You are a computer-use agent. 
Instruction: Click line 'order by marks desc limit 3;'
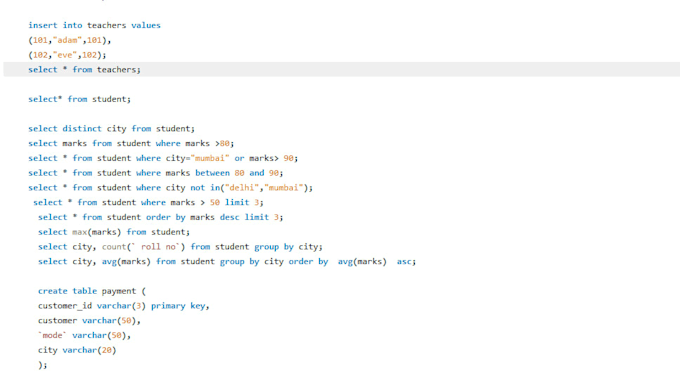[x=160, y=217]
